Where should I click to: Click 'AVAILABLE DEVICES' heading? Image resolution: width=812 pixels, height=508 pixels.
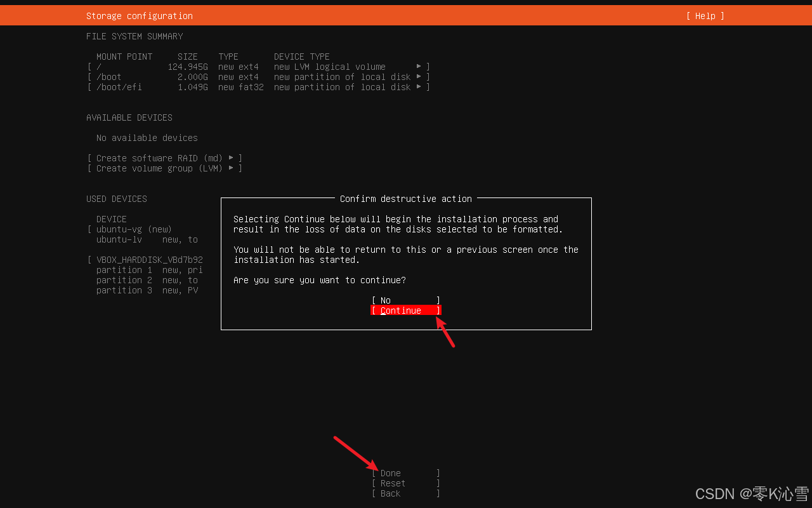pyautogui.click(x=129, y=117)
